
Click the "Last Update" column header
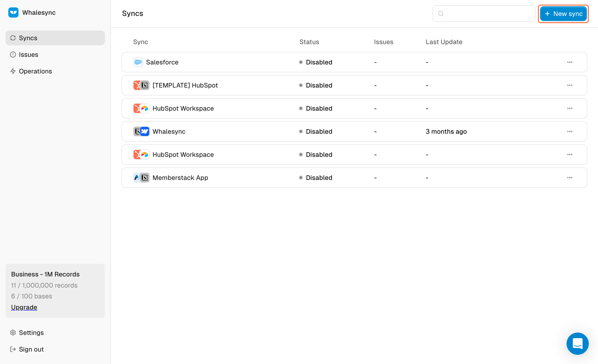[x=444, y=42]
